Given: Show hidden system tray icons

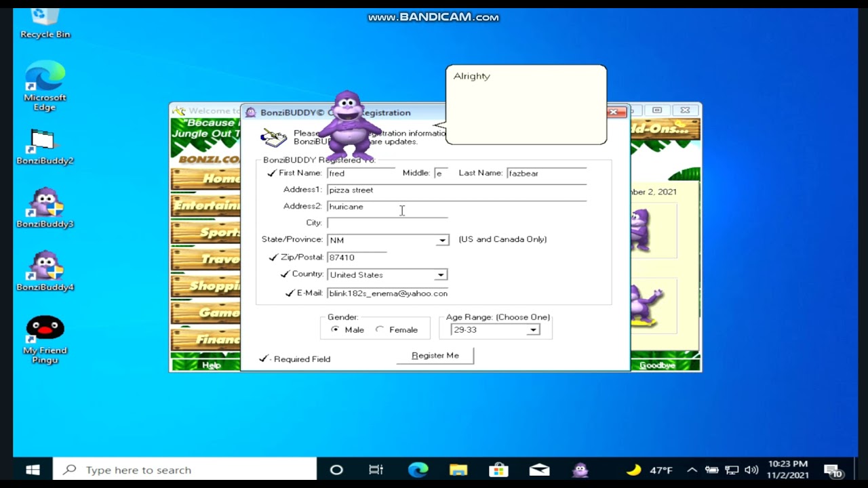Looking at the screenshot, I should point(692,470).
